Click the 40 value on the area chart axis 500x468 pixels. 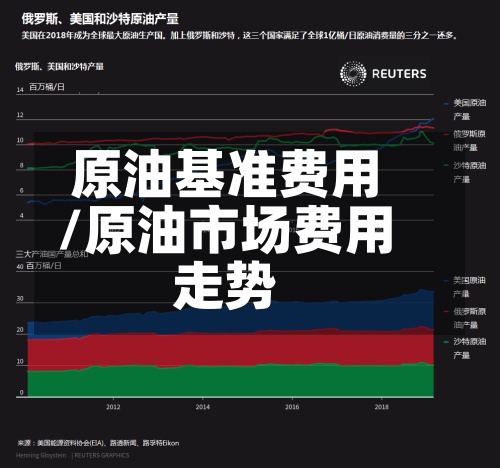point(20,267)
